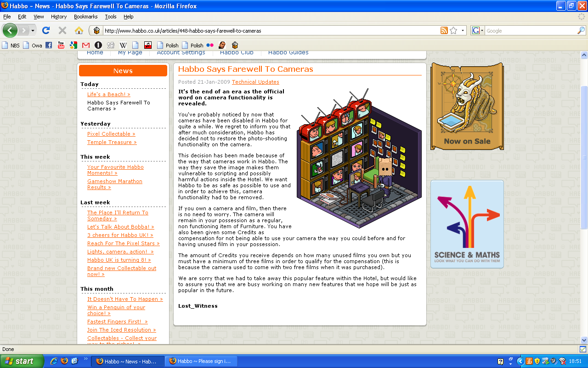Open 'Let's Talk About Bobba!' link

click(121, 227)
